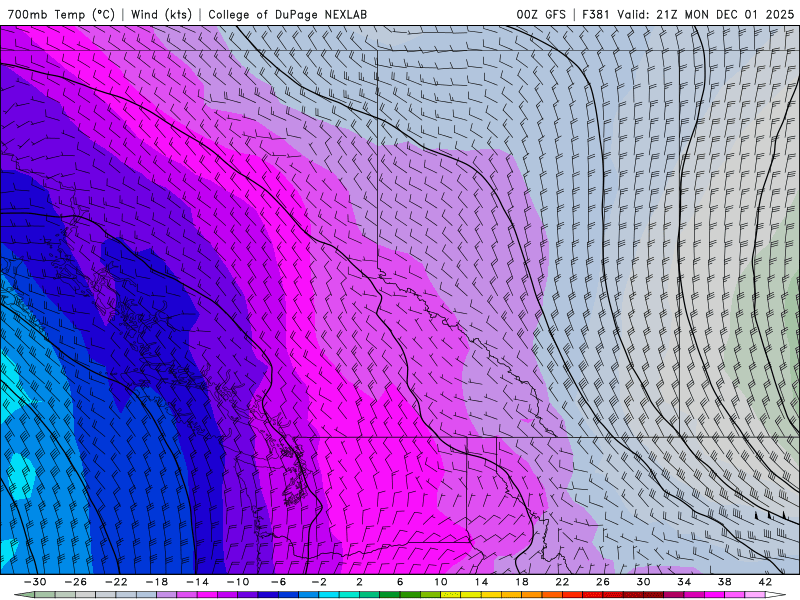This screenshot has width=800, height=600.
Task: Click the 26 color bar label
Action: pos(603,582)
